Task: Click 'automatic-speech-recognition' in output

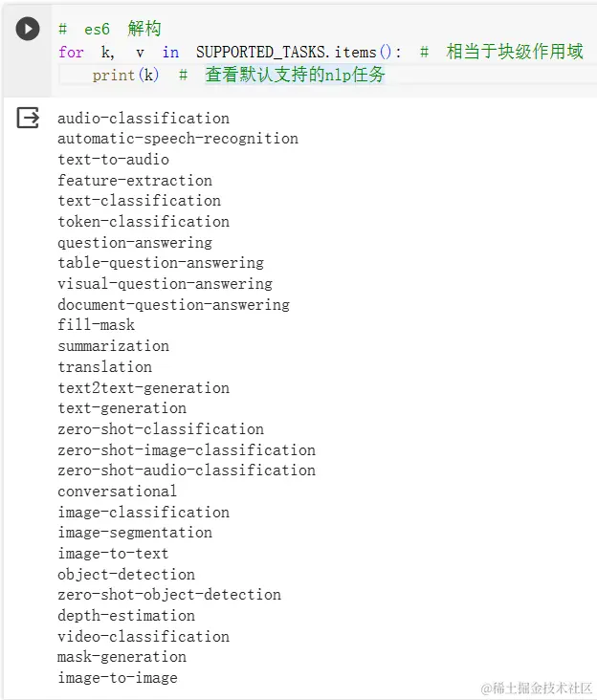Action: pyautogui.click(x=178, y=139)
